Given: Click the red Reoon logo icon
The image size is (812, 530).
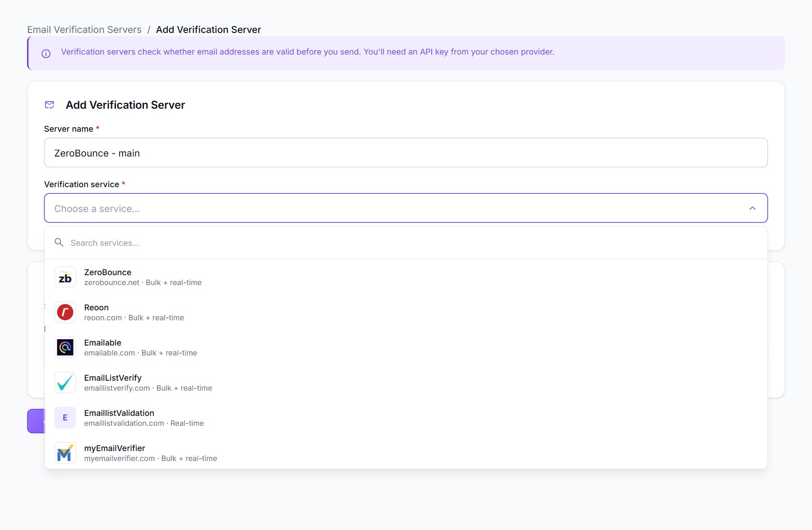Looking at the screenshot, I should tap(65, 312).
